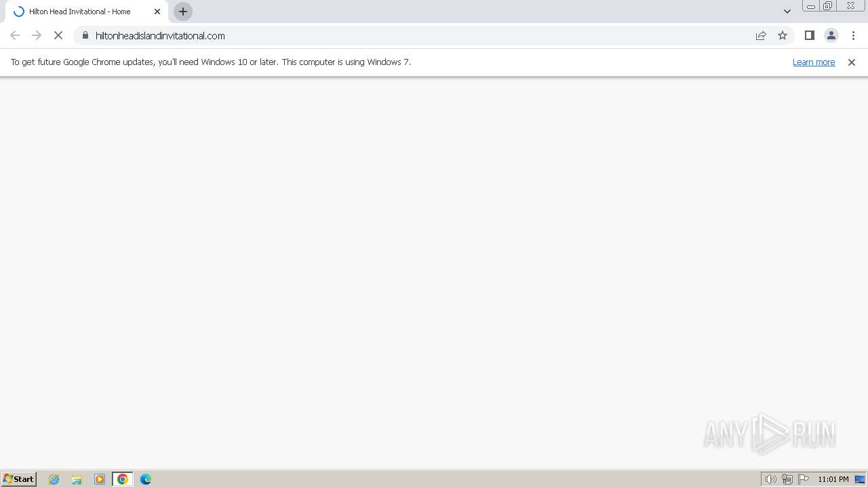Viewport: 868px width, 488px height.
Task: Go forward to next page
Action: pyautogui.click(x=37, y=35)
